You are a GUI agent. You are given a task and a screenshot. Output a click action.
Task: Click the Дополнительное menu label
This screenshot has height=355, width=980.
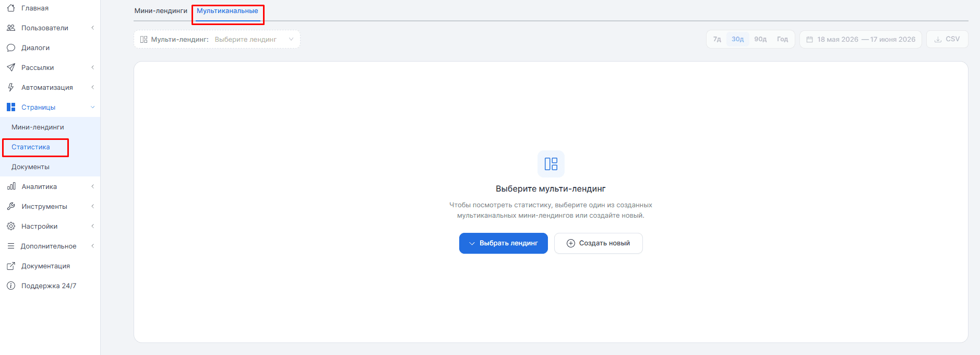click(49, 246)
